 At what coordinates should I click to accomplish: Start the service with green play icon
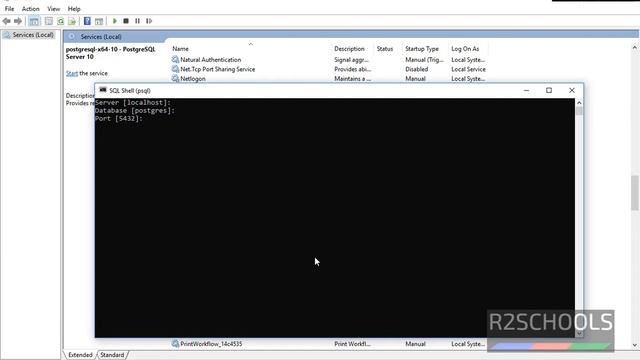(115, 21)
